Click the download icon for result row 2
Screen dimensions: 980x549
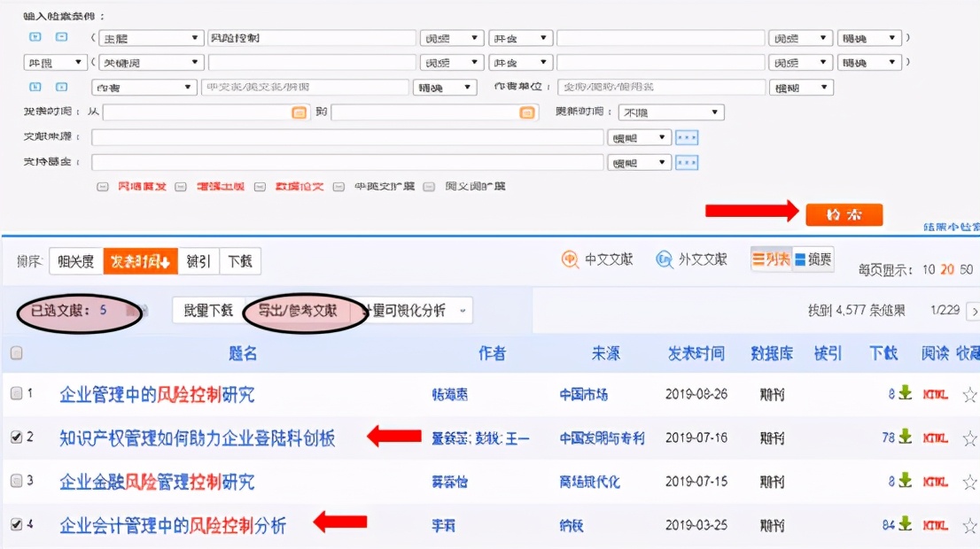[x=906, y=436]
